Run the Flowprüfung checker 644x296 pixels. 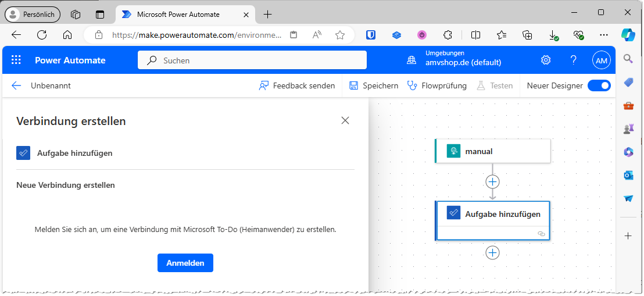point(437,85)
